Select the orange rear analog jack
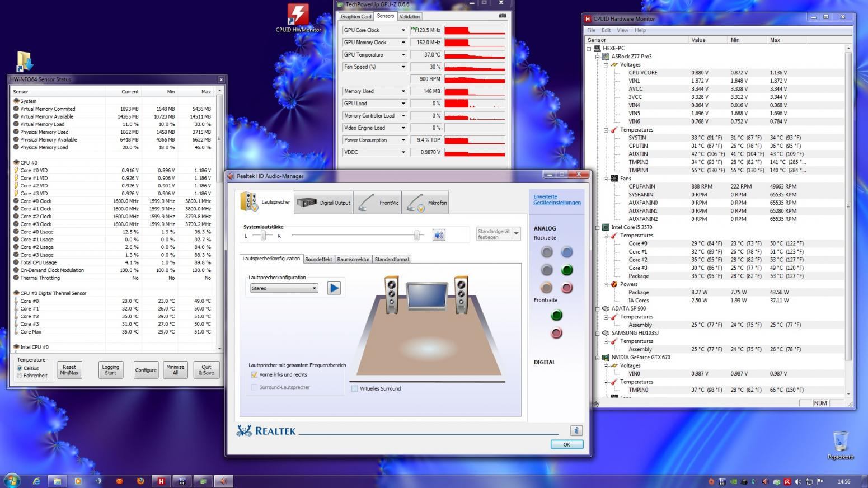 547,288
